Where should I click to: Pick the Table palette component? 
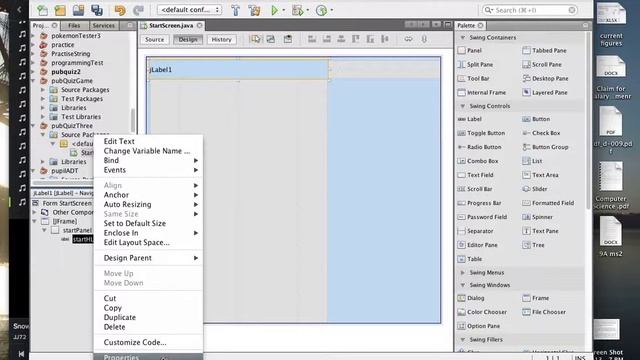coord(470,259)
